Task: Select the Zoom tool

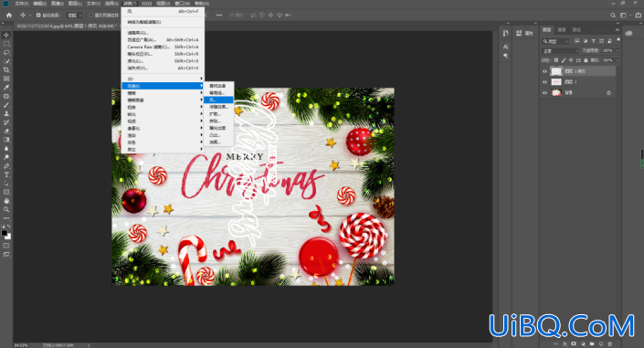Action: (6, 209)
